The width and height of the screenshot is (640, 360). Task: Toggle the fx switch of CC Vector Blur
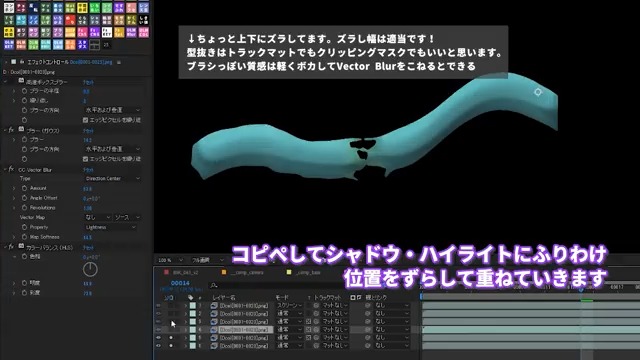click(11, 169)
